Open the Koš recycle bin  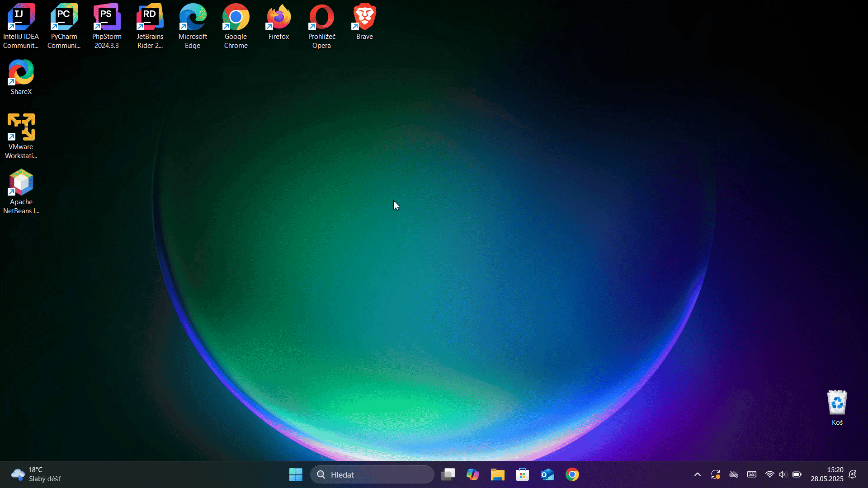point(837,403)
